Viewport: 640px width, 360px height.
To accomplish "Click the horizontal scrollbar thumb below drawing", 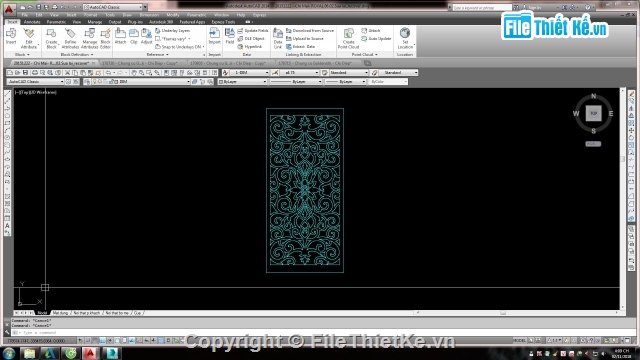I will pyautogui.click(x=503, y=313).
